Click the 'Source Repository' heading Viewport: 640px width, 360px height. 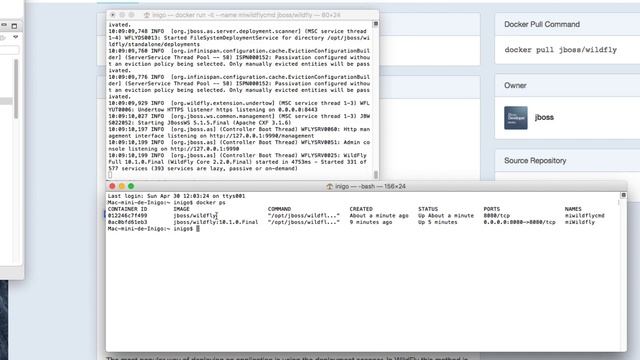(x=535, y=160)
